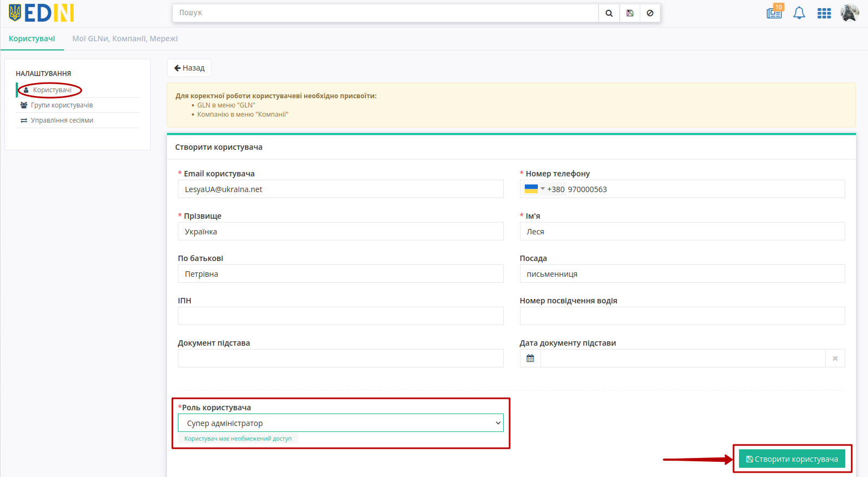Select Користувачі in the settings sidebar
Image resolution: width=868 pixels, height=477 pixels.
(x=52, y=90)
